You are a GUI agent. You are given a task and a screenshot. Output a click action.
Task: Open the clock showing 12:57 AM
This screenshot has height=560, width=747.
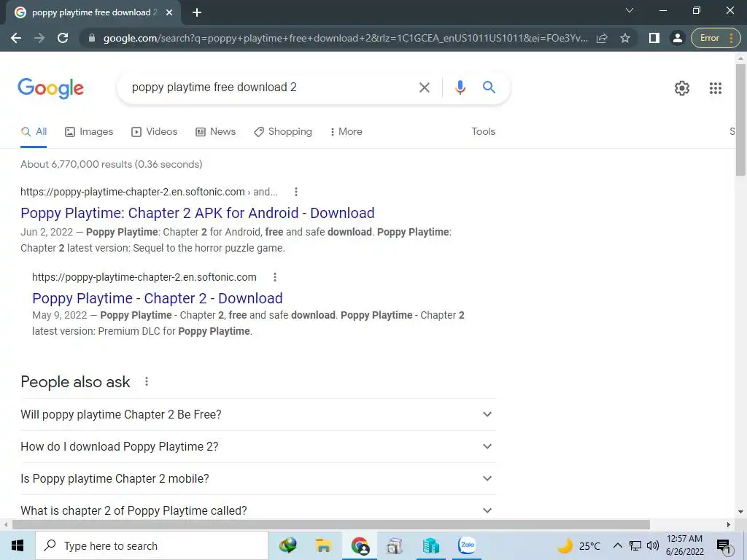click(684, 545)
